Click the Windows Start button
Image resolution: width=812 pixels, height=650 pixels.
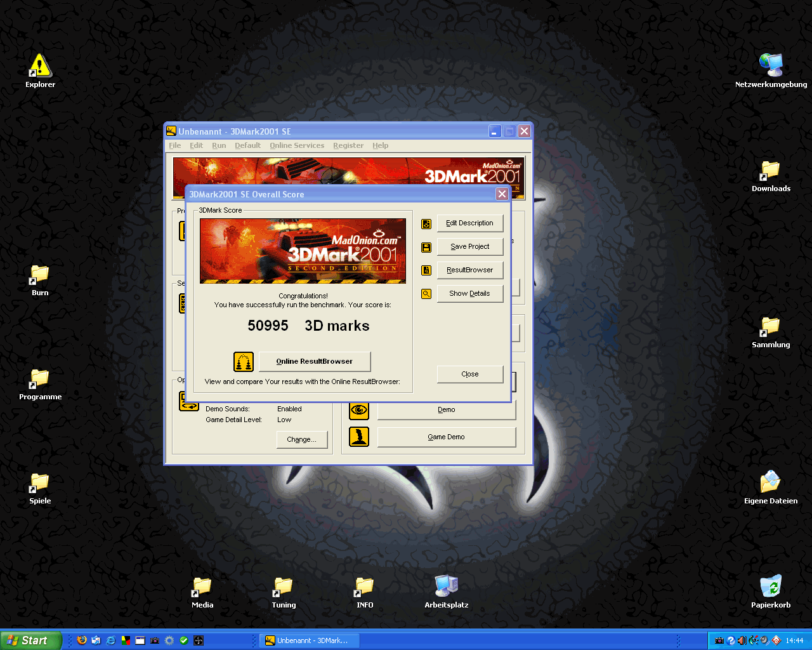31,640
